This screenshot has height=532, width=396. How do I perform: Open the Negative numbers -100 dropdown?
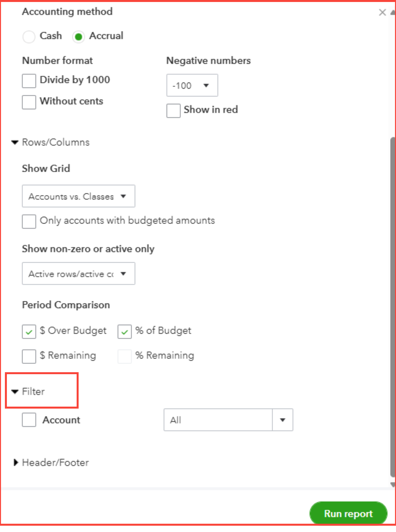[x=192, y=85]
